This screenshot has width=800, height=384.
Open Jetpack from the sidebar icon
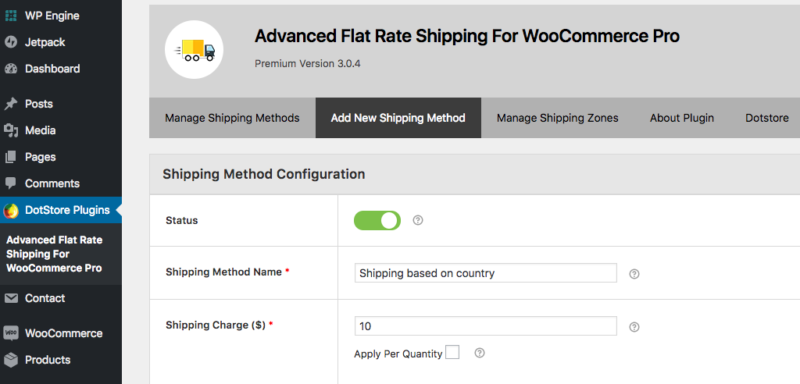[11, 42]
